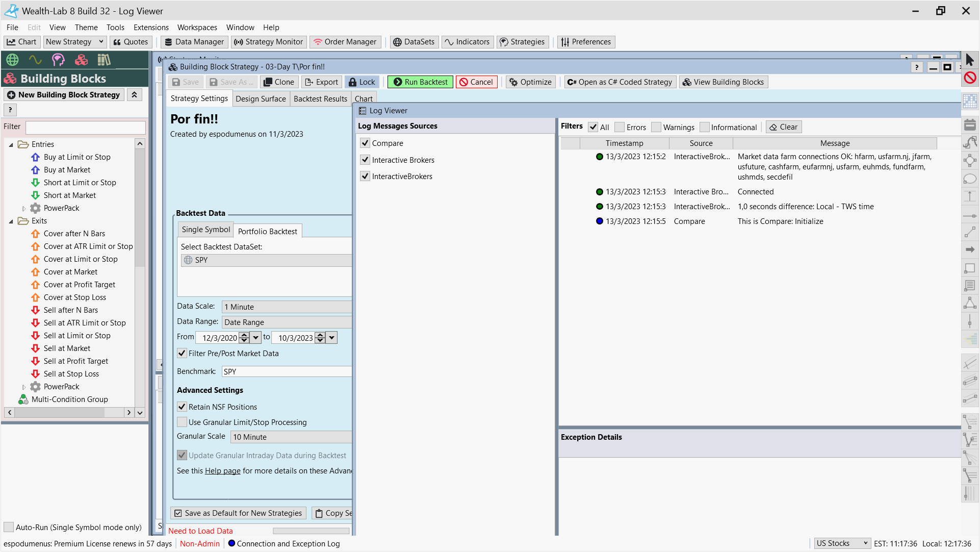Uncheck the Compare log source
Viewport: 980px width, 552px height.
coord(365,143)
